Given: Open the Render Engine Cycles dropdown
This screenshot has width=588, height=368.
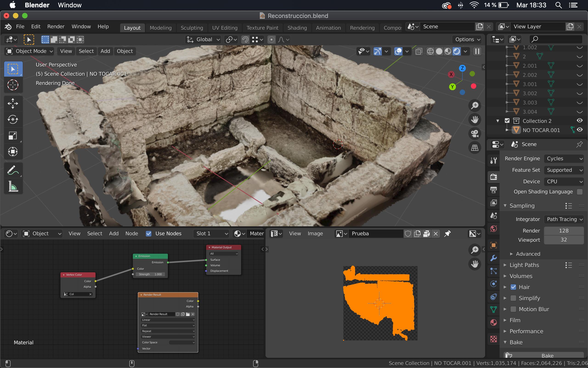Looking at the screenshot, I should pos(564,159).
